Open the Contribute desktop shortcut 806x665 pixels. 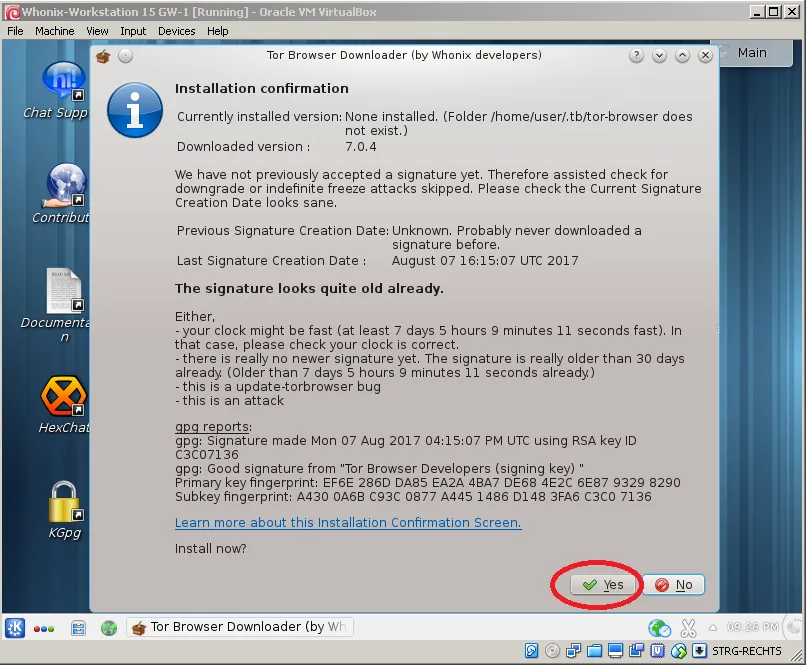pos(65,194)
